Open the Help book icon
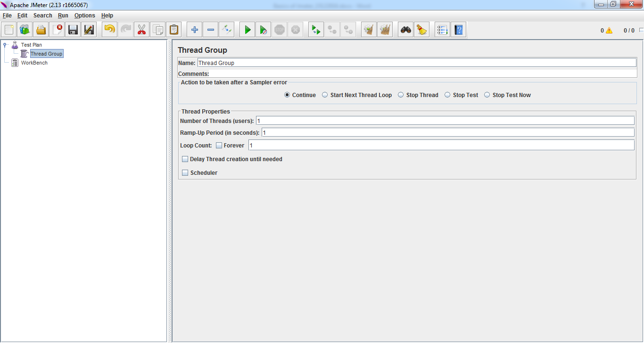644x343 pixels. 459,30
